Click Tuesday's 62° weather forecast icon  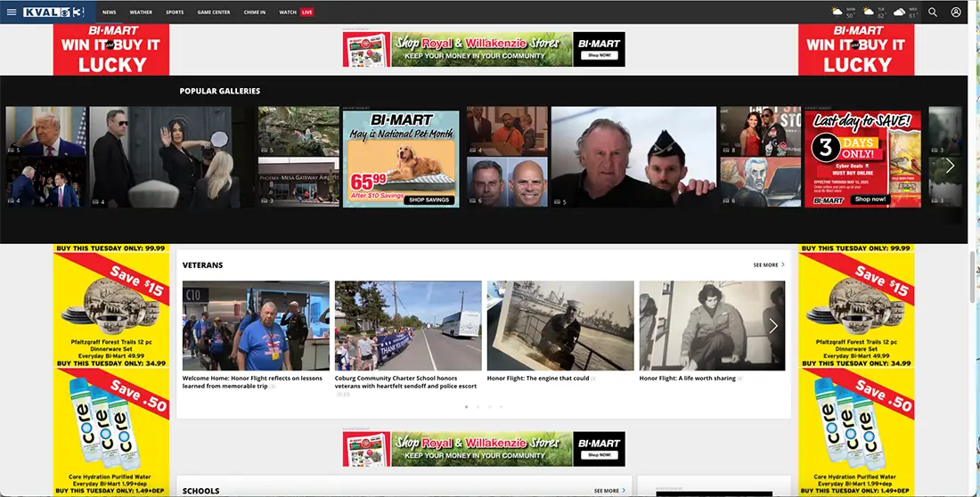pyautogui.click(x=868, y=12)
